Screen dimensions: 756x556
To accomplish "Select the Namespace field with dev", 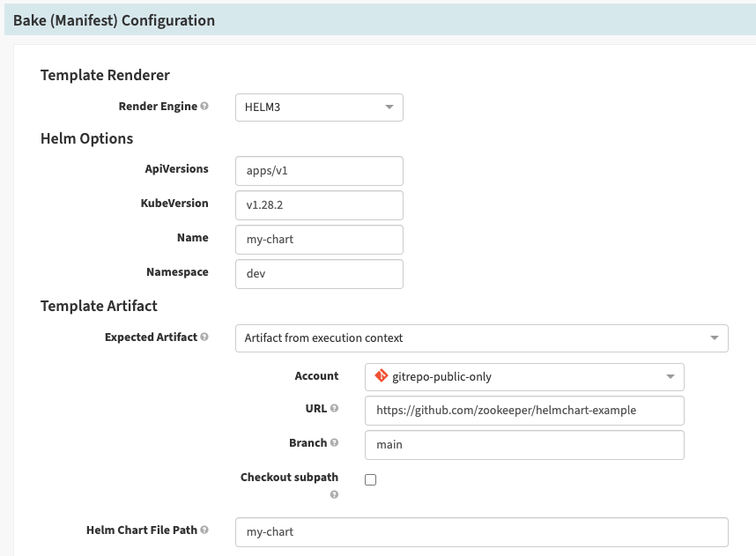I will pyautogui.click(x=318, y=274).
